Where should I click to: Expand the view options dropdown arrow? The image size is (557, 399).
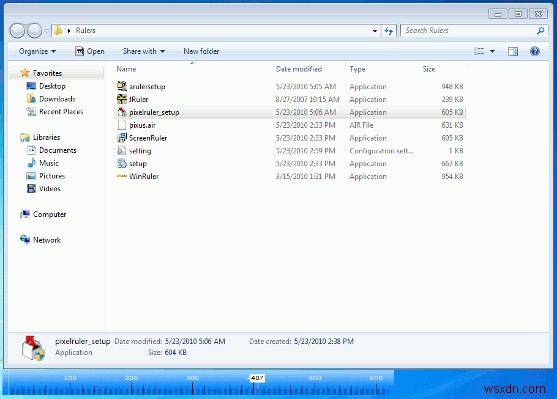pos(492,52)
